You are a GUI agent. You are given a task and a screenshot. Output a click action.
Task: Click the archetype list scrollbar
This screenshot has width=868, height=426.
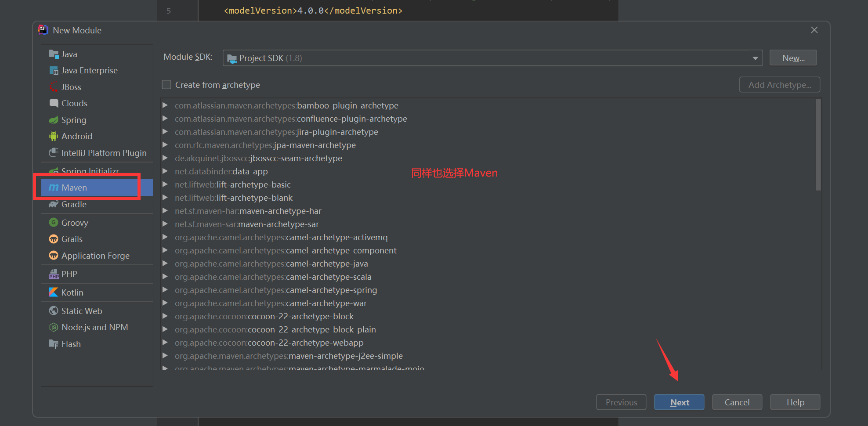coord(818,145)
